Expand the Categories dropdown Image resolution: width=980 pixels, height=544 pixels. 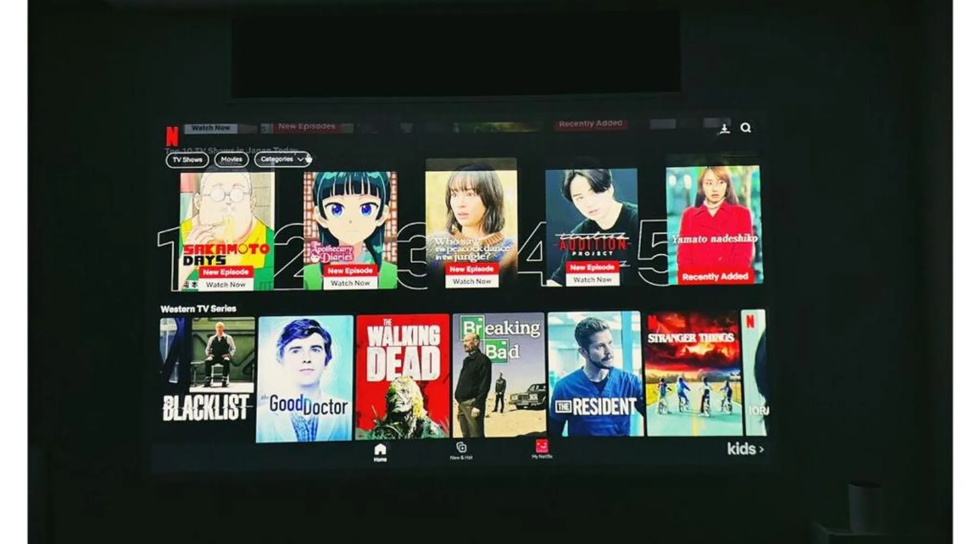tap(282, 159)
